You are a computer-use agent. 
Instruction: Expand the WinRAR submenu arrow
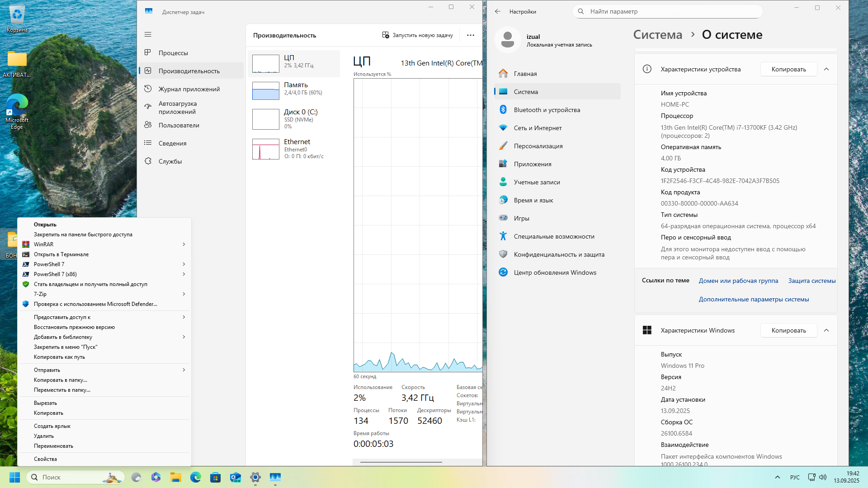click(184, 244)
